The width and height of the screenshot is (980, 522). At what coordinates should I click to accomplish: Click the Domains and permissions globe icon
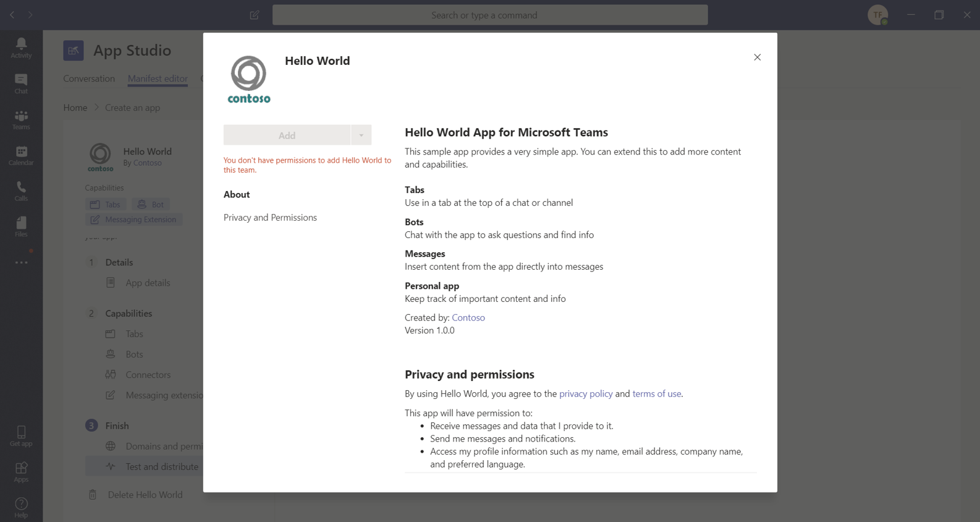click(111, 446)
